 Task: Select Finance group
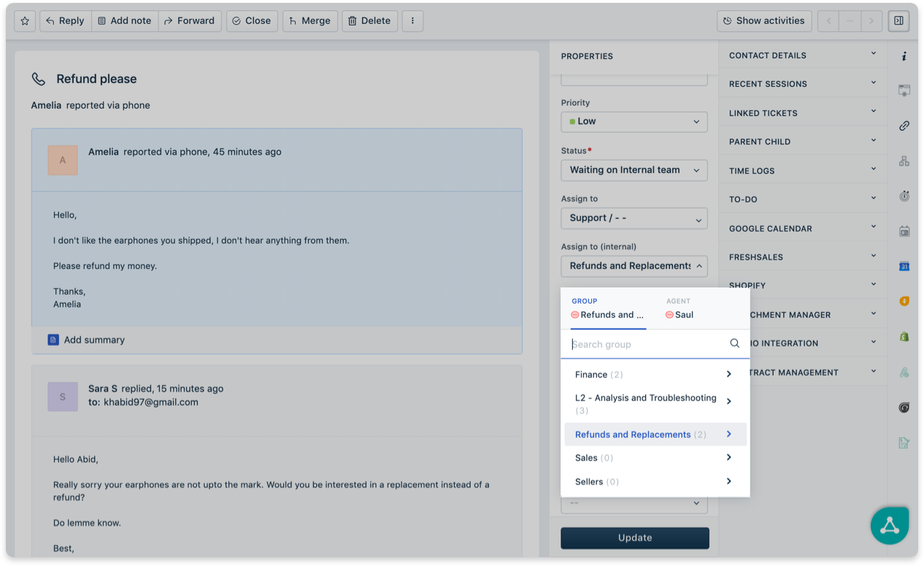click(x=655, y=374)
